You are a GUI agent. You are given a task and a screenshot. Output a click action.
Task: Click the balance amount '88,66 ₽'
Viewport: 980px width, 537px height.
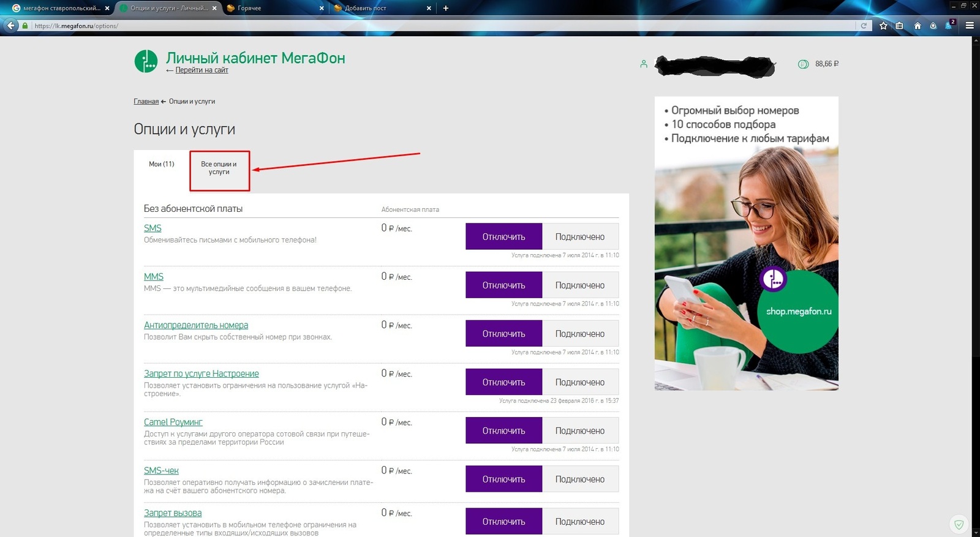pyautogui.click(x=827, y=64)
